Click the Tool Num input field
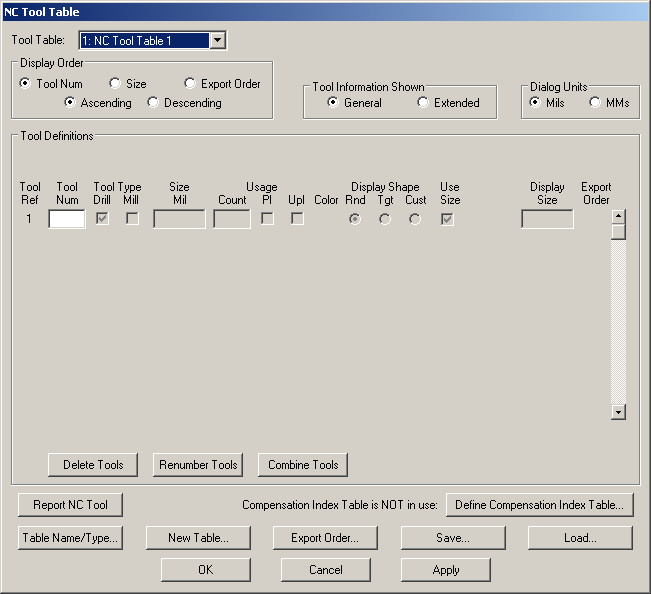This screenshot has width=651, height=594. tap(67, 219)
